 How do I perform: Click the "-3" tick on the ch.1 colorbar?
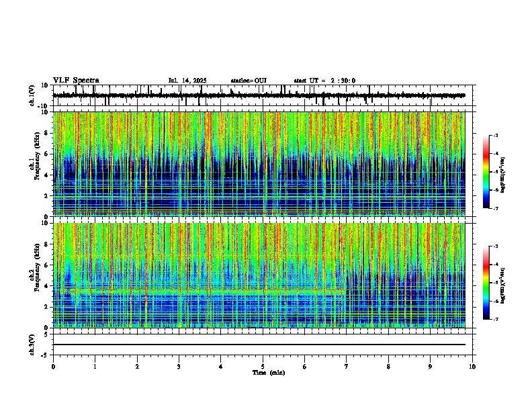coord(496,135)
